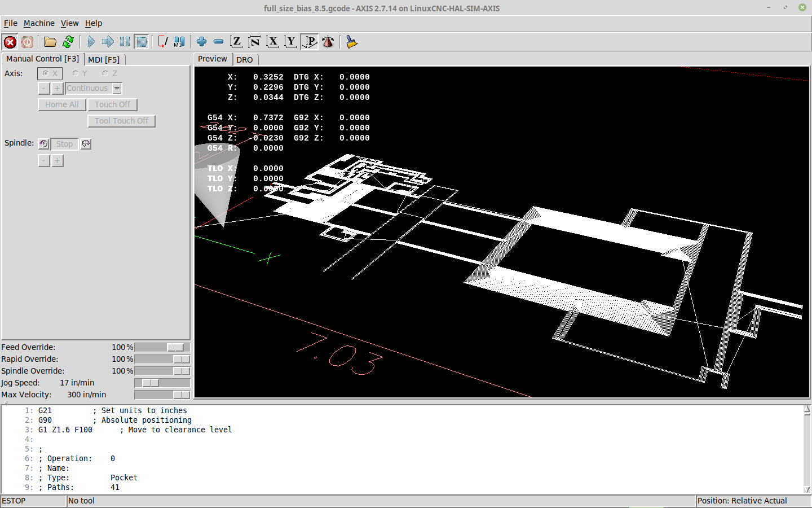This screenshot has width=812, height=508.
Task: Select the Y axis radio button
Action: coord(76,73)
